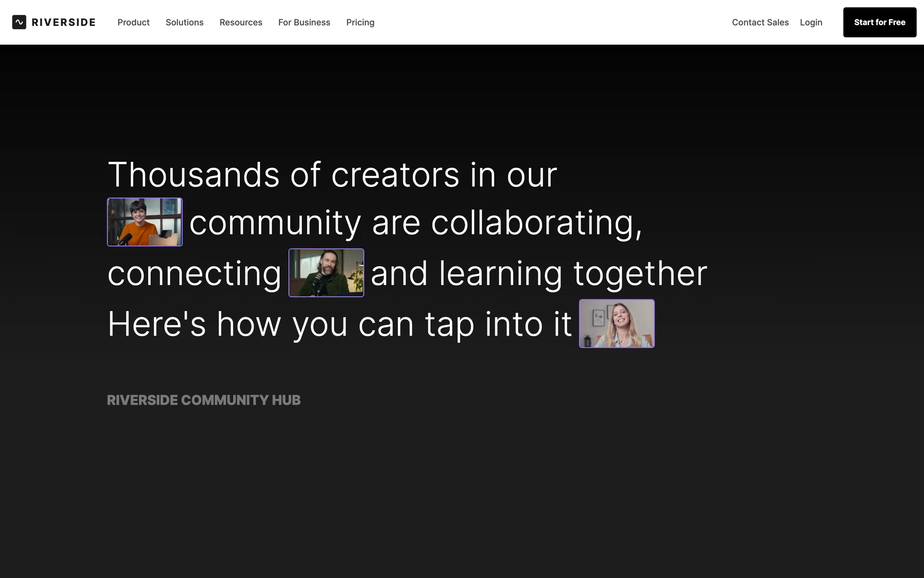Click the Login link
Screen dimensions: 924x578
tap(811, 22)
